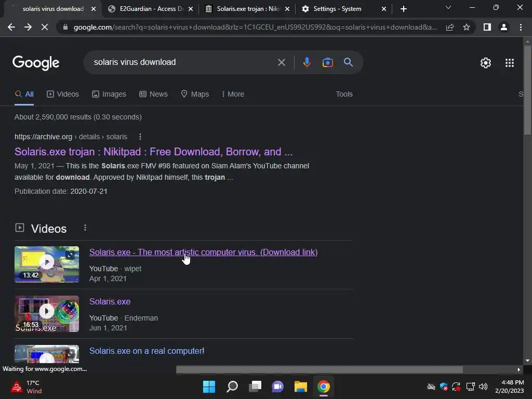Open the Enderman Solaris.exe video link
Image resolution: width=532 pixels, height=399 pixels.
[x=110, y=301]
